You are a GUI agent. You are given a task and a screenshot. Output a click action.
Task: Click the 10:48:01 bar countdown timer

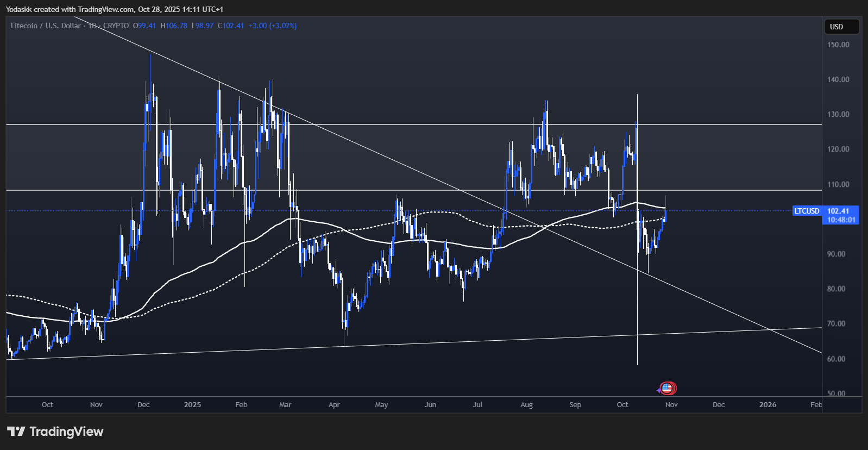pyautogui.click(x=841, y=220)
